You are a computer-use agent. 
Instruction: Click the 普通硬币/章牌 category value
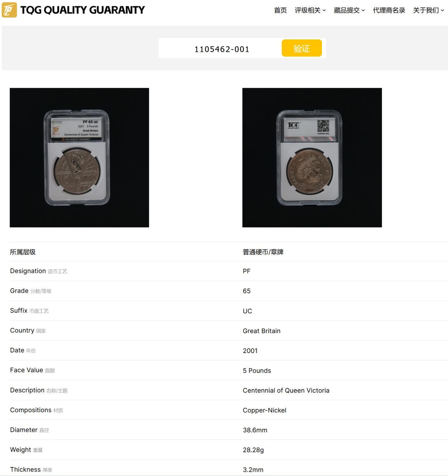[x=263, y=252]
